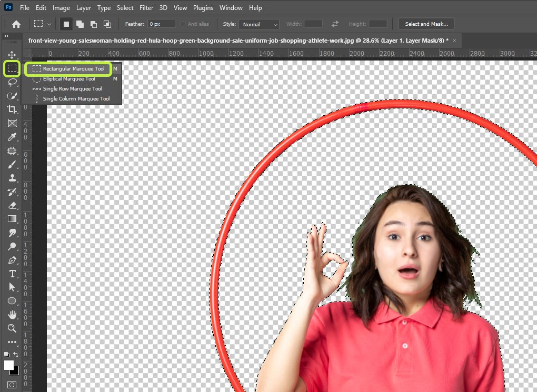The height and width of the screenshot is (392, 537).
Task: Select the Eyedropper tool
Action: click(12, 137)
